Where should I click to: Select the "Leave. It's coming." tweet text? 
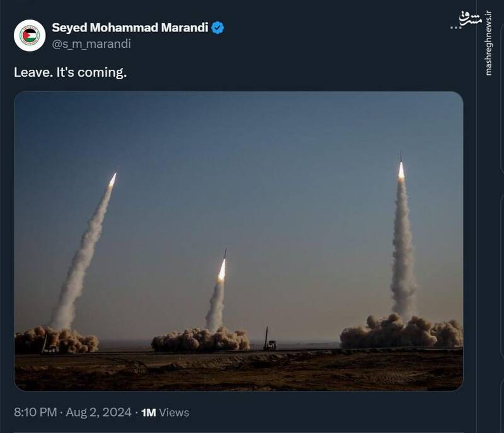[x=71, y=72]
